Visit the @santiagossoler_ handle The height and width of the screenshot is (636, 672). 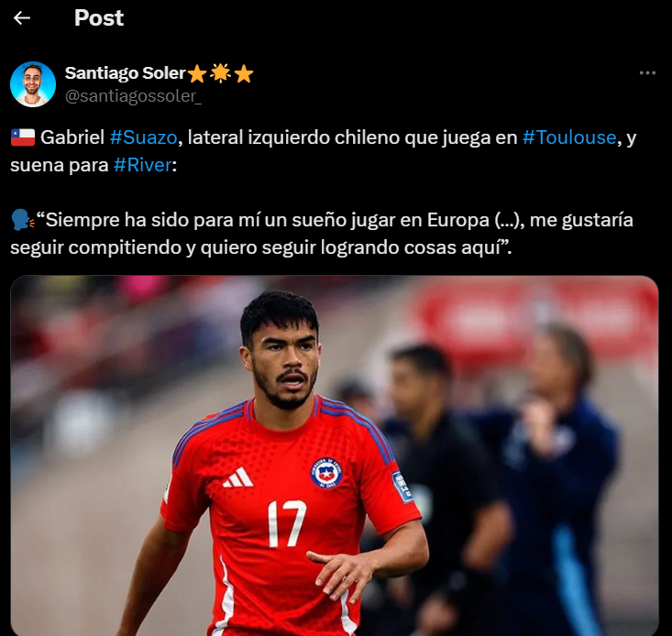133,96
